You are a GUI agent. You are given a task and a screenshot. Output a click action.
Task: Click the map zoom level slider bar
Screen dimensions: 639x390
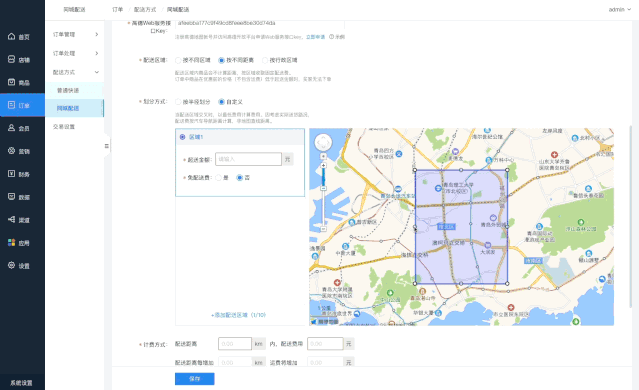[x=323, y=198]
